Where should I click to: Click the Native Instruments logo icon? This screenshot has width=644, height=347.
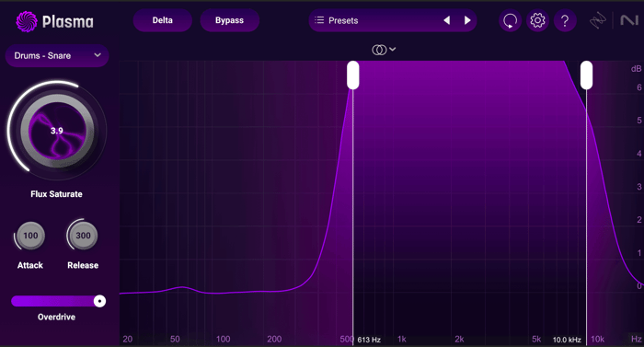tap(629, 20)
